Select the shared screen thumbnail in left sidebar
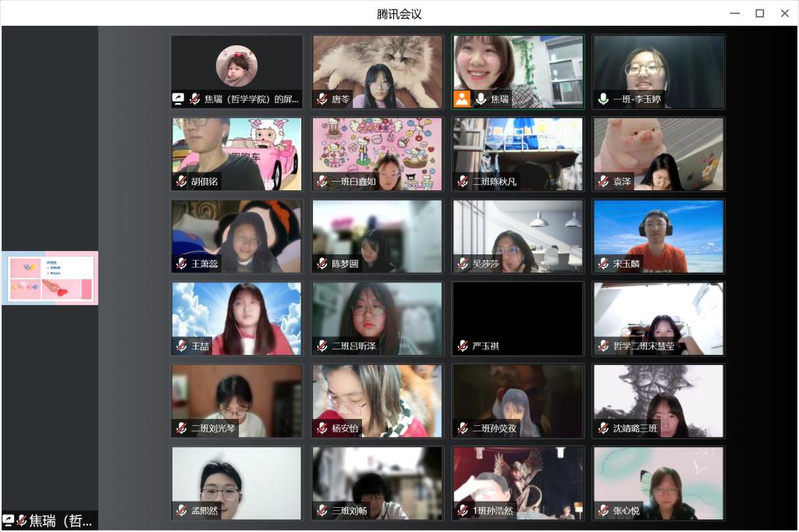 [50, 278]
